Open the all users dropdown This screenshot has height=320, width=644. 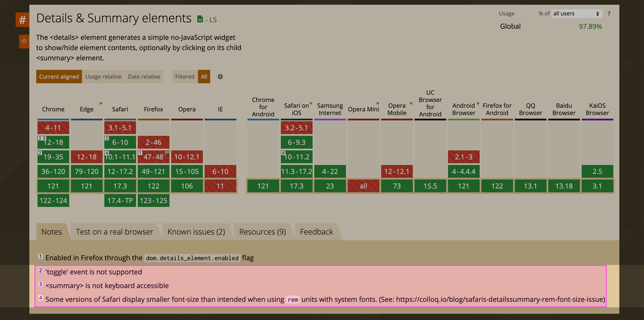click(x=576, y=14)
